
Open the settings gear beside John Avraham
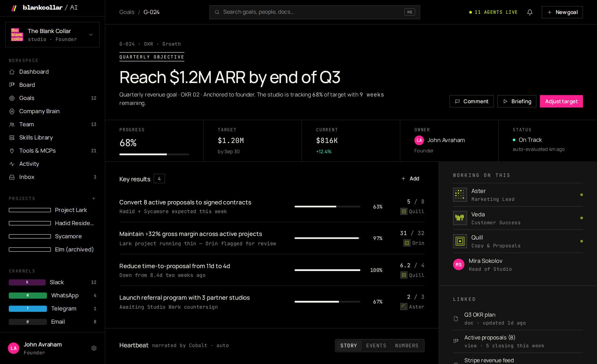[x=94, y=348]
